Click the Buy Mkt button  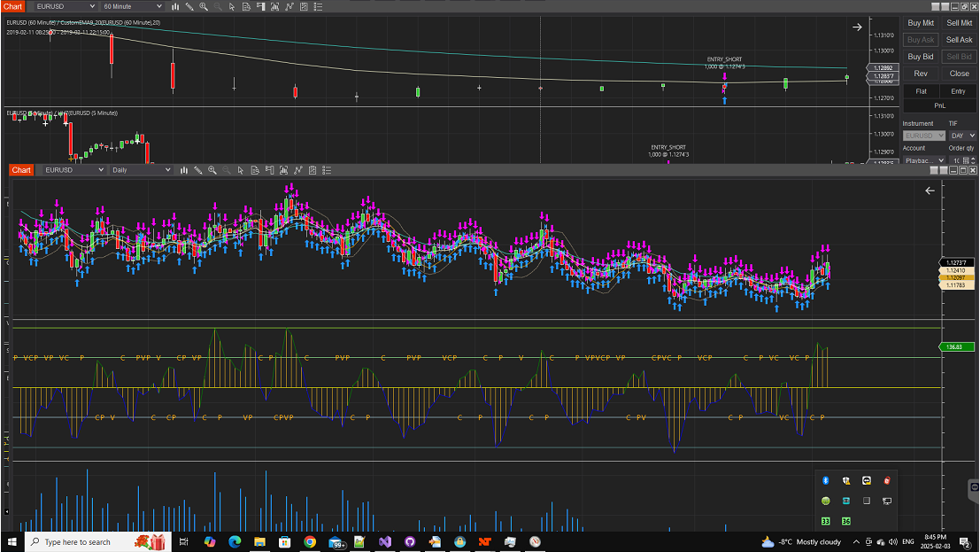pos(921,23)
